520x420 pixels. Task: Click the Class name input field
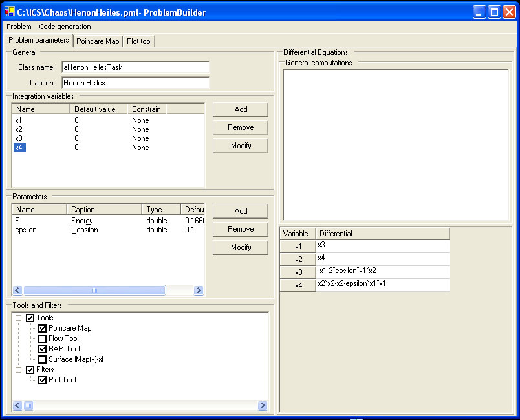tap(136, 67)
